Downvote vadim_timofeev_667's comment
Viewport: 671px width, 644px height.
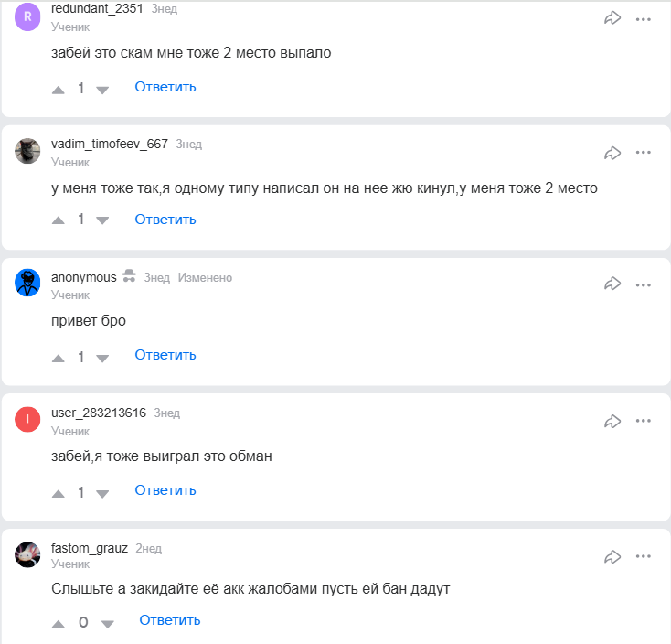(x=102, y=220)
